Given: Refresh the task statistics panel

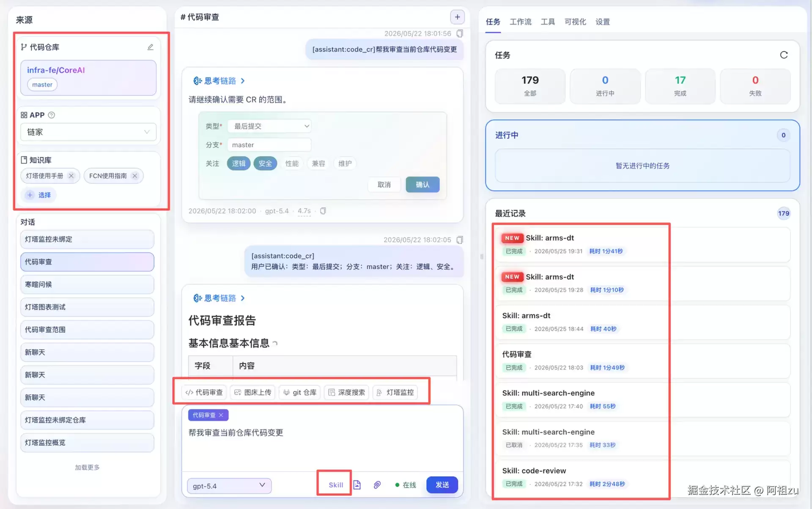Looking at the screenshot, I should click(x=784, y=55).
